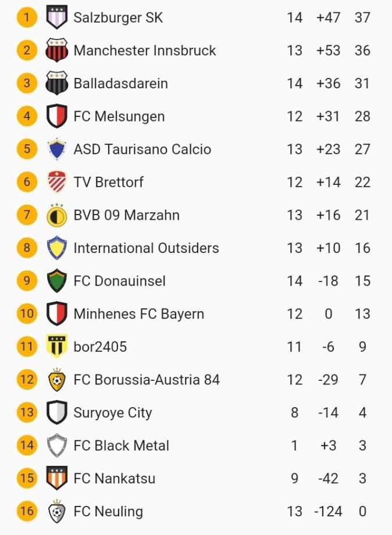
Task: Open the Balladasdarein team name link
Action: coord(120,83)
